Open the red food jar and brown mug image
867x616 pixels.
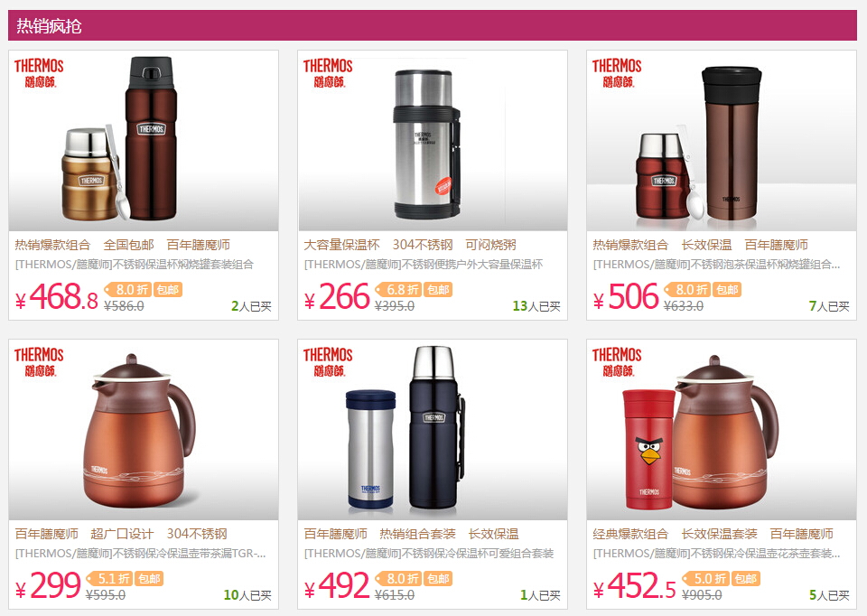coord(722,141)
